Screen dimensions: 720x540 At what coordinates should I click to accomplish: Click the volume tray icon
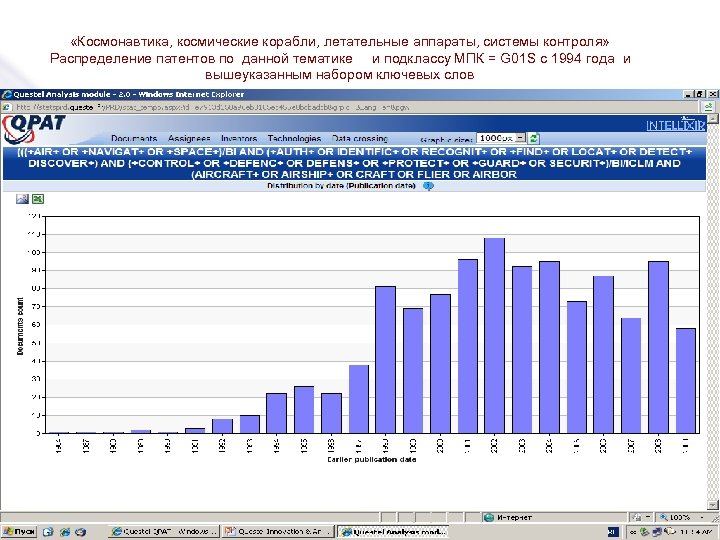coord(669,531)
